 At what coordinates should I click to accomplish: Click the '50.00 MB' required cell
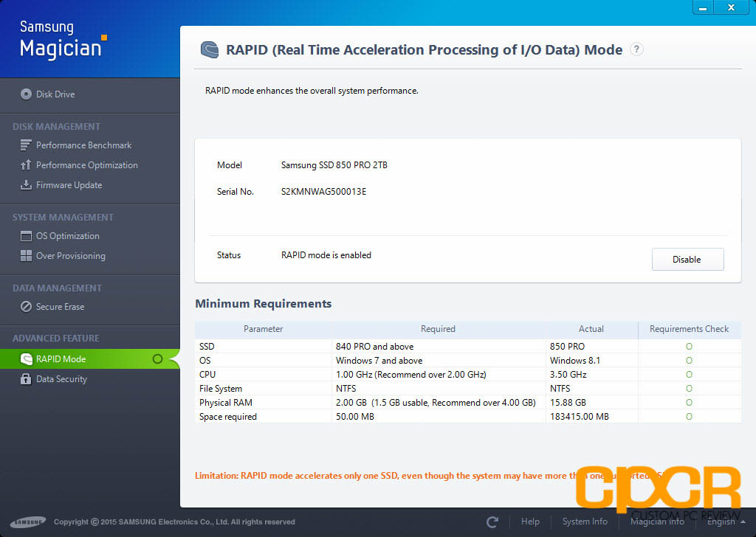[355, 417]
